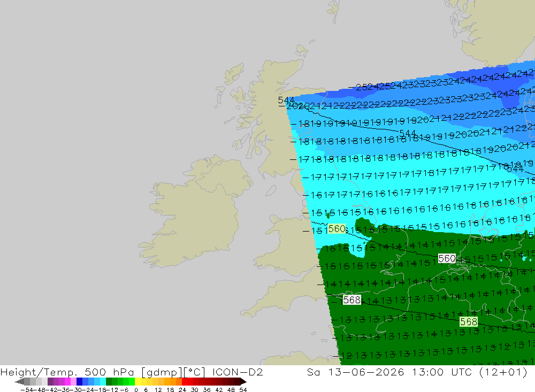
Task: Click the '36' value on legend scale
Action: coord(207,390)
